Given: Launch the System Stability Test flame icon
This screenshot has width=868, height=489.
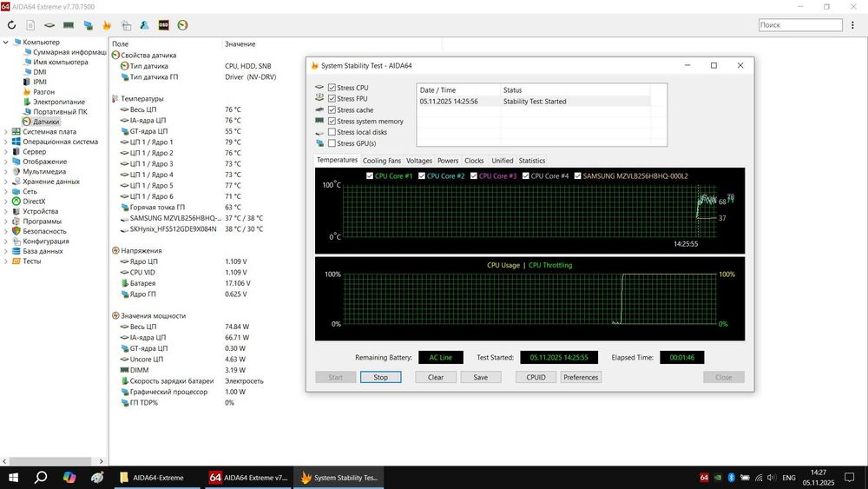Looking at the screenshot, I should coord(107,25).
